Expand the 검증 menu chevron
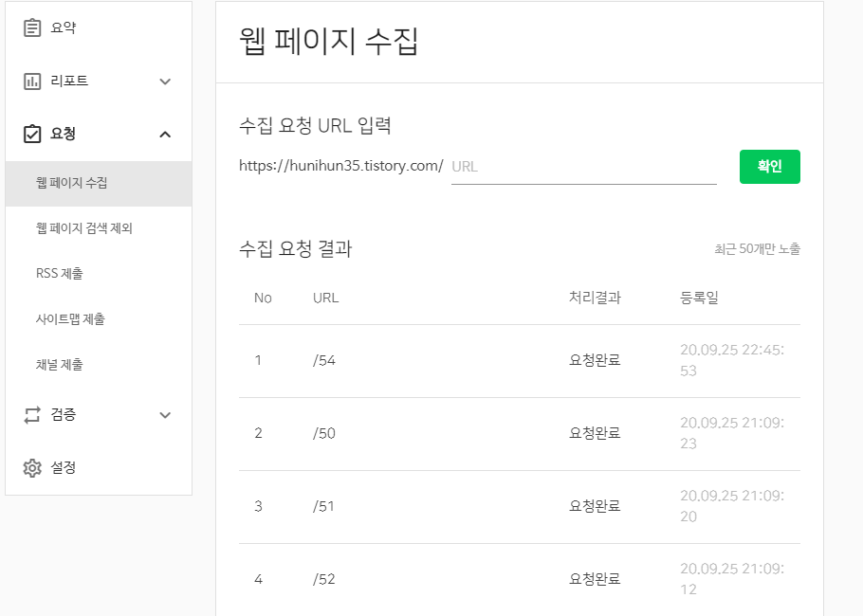Screen dimensions: 863x616 165,415
